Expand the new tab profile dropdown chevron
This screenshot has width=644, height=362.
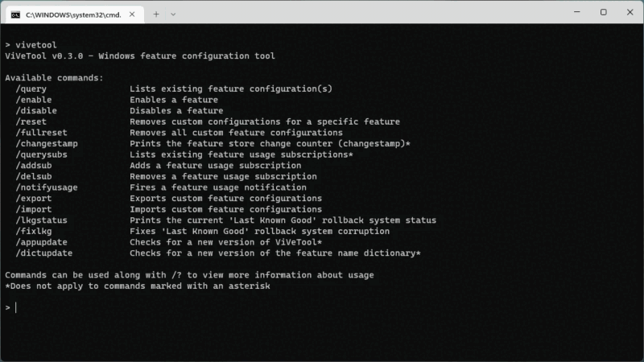click(173, 14)
